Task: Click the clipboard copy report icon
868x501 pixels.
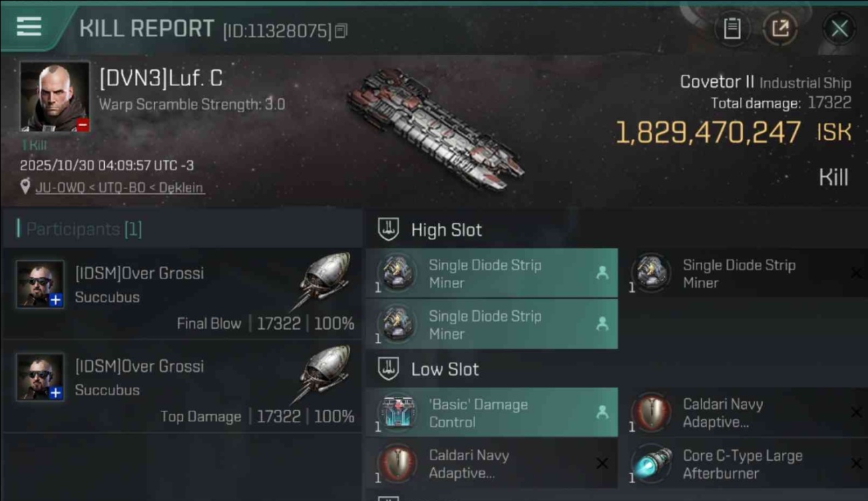Action: coord(732,29)
